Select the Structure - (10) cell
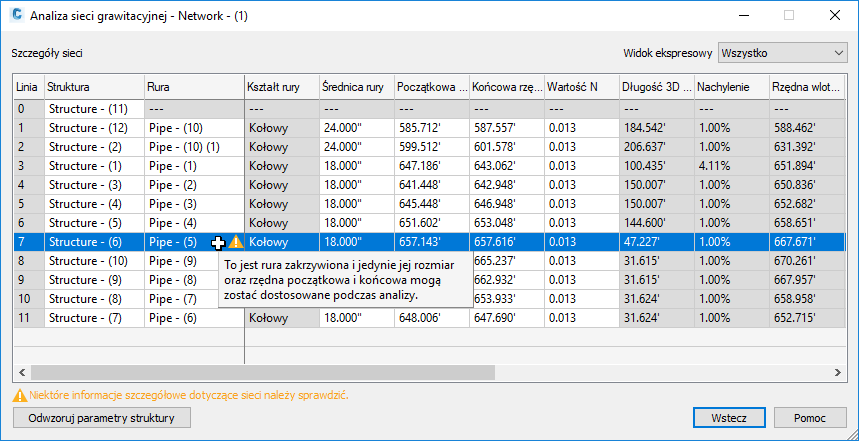The image size is (859, 441). 94,261
